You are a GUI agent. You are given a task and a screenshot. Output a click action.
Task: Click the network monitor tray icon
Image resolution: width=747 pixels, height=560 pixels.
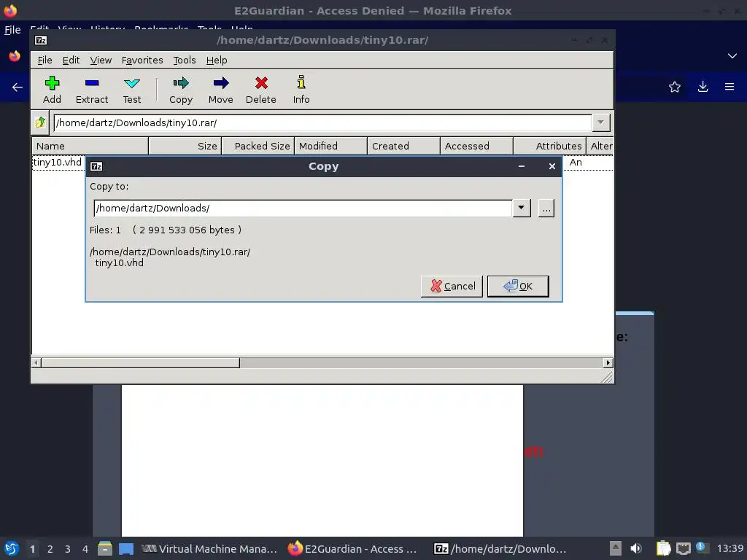683,548
